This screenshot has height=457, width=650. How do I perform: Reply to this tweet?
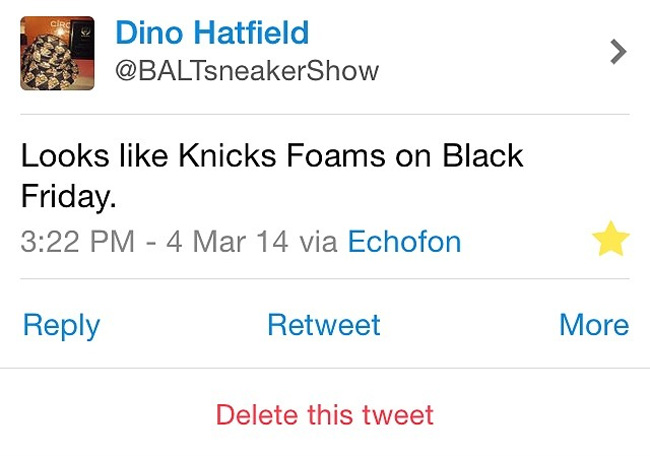tap(61, 325)
